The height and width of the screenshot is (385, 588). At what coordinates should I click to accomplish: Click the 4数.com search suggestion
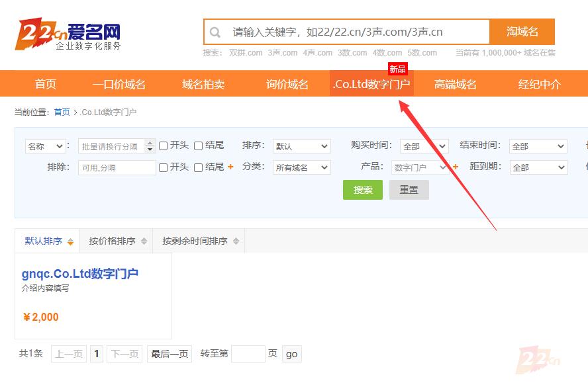[387, 53]
